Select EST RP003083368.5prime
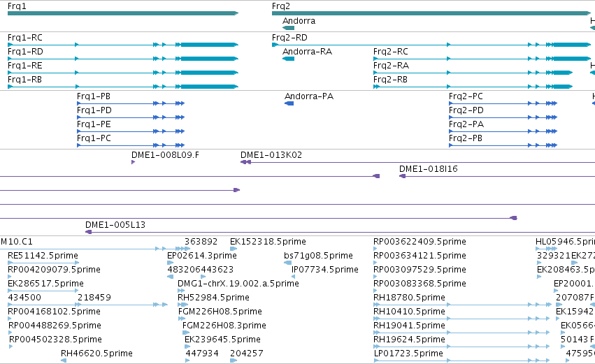The width and height of the screenshot is (595, 364). pyautogui.click(x=420, y=284)
